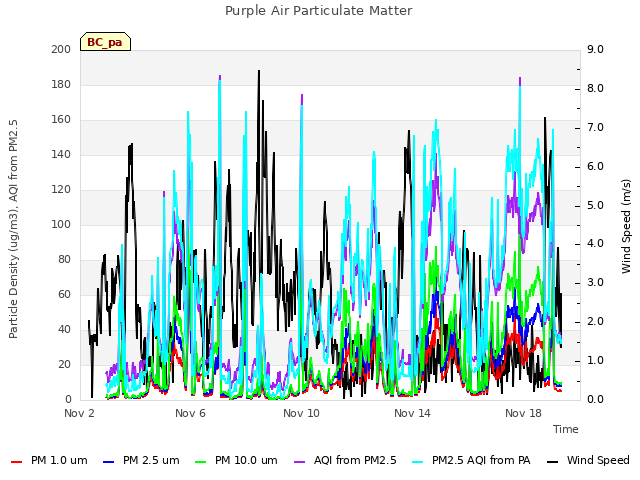The width and height of the screenshot is (640, 480).
Task: Click the purple AQI legend swatch
Action: (x=299, y=462)
